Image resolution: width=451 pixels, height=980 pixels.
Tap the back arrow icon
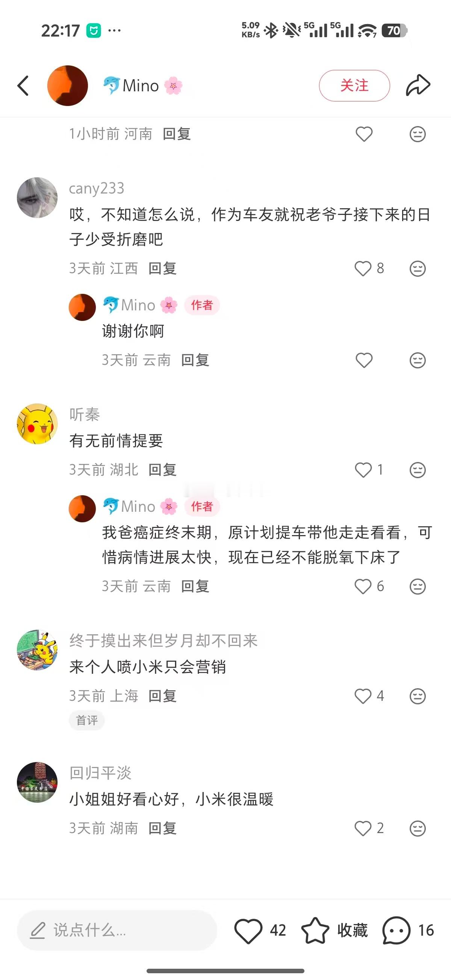pos(23,86)
